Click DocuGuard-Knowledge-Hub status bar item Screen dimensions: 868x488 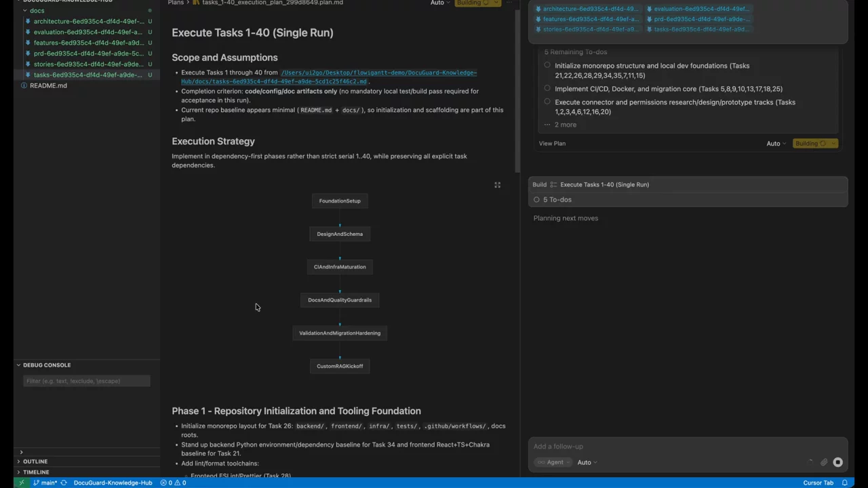113,483
